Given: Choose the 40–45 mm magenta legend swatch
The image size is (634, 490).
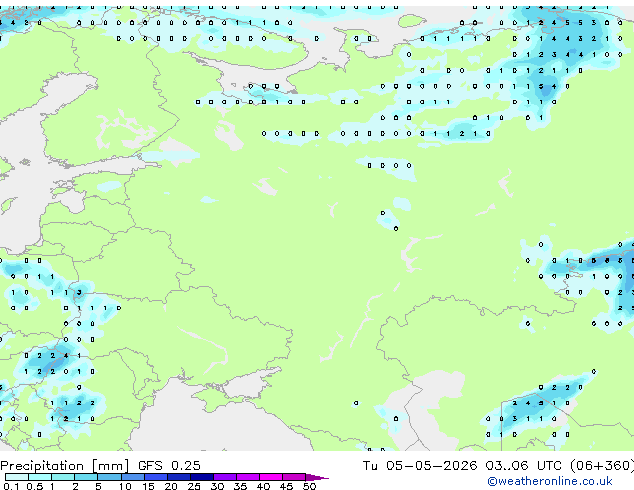Looking at the screenshot, I should tap(271, 477).
